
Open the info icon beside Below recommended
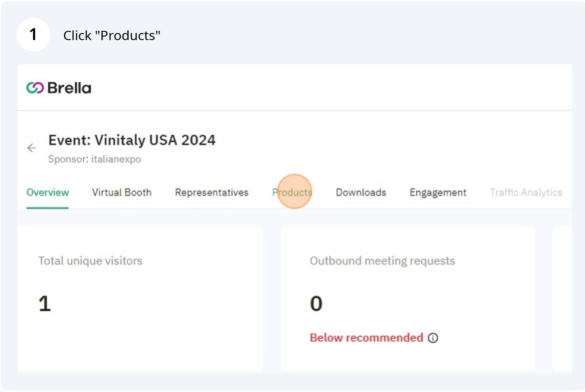pos(433,338)
